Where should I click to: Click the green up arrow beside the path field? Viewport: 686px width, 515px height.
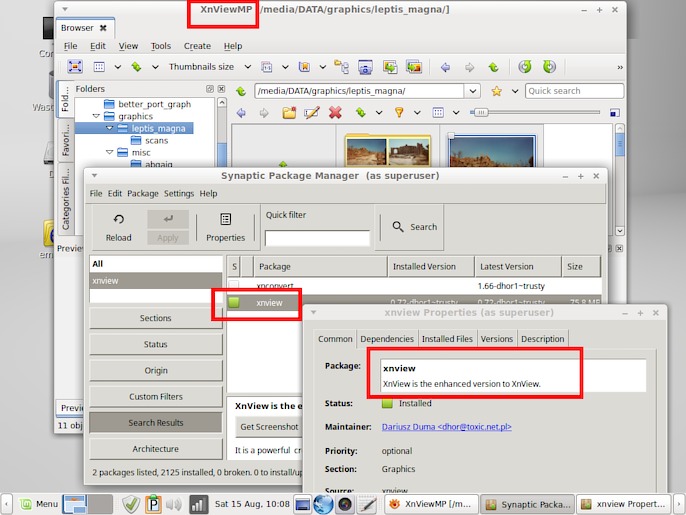[x=241, y=91]
